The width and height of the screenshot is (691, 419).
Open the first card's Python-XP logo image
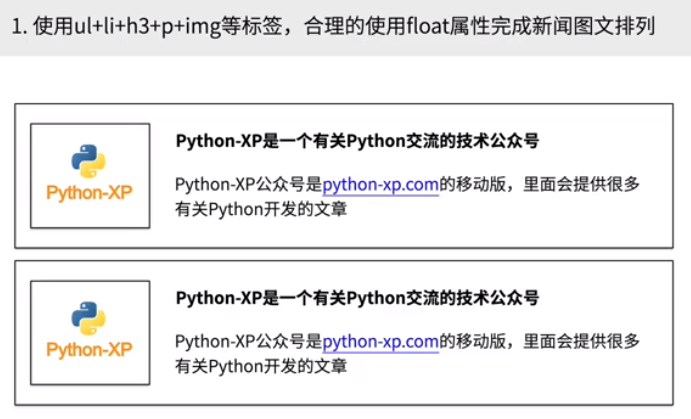pos(90,175)
